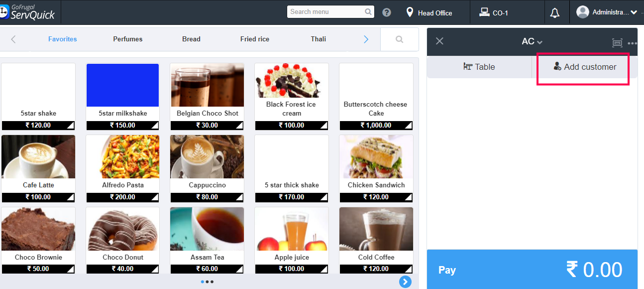
Task: Click the Pay button
Action: tap(532, 270)
